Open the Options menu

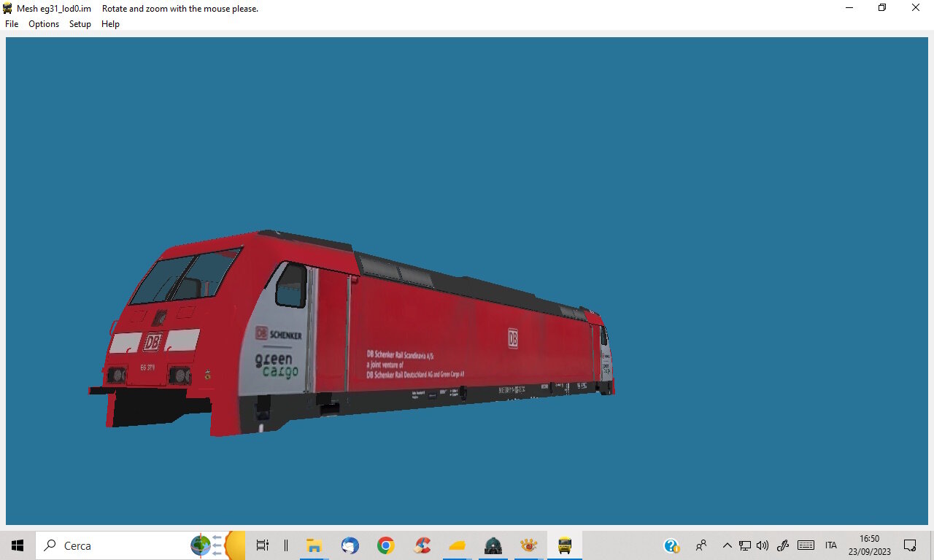tap(44, 24)
